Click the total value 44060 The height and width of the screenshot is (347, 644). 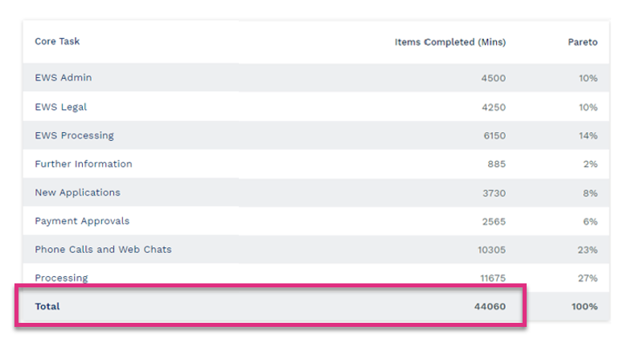(x=490, y=307)
